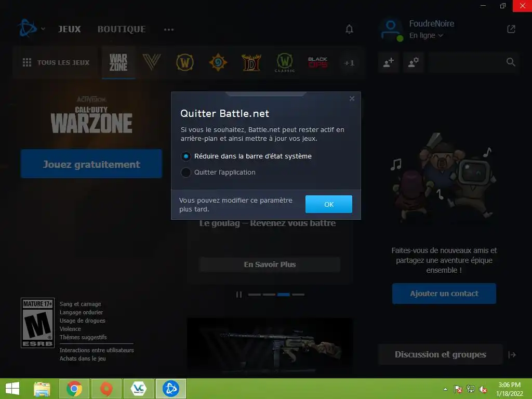The height and width of the screenshot is (399, 532).
Task: Expand the arrow beside the Battle.net logo
Action: click(43, 29)
